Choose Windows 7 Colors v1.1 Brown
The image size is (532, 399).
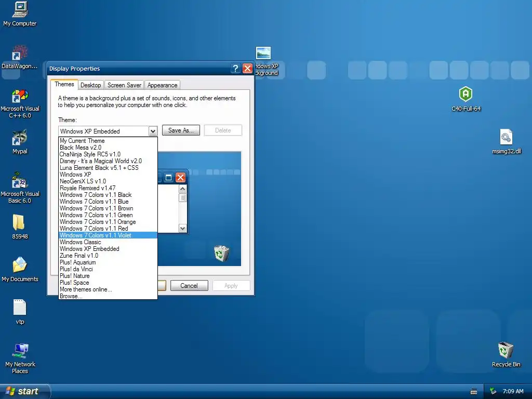tap(108, 208)
